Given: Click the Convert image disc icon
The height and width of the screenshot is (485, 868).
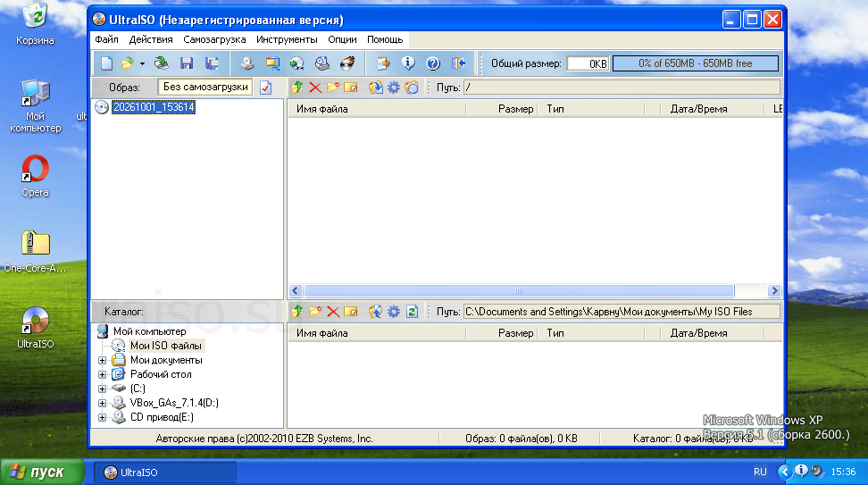Looking at the screenshot, I should tap(297, 63).
